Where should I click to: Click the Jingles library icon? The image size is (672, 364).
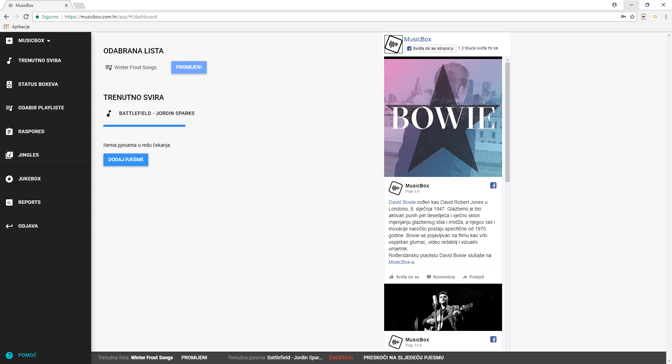click(x=9, y=155)
